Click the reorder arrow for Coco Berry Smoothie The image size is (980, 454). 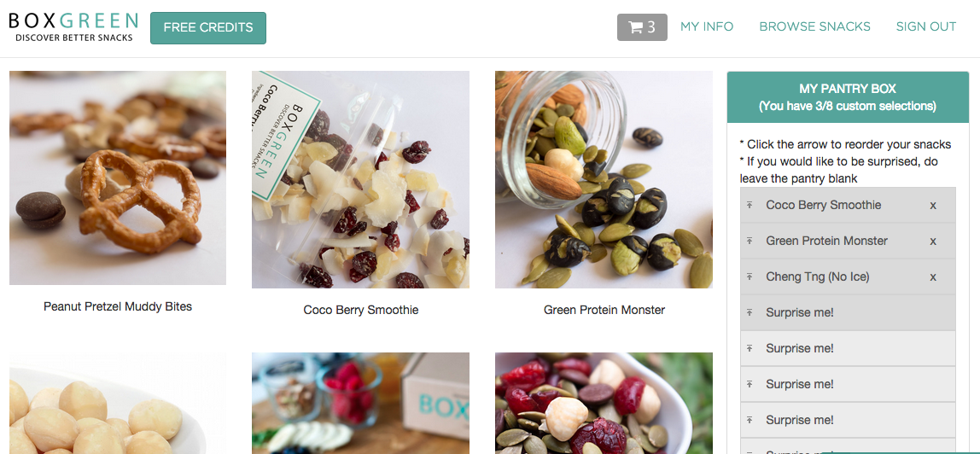(x=749, y=205)
